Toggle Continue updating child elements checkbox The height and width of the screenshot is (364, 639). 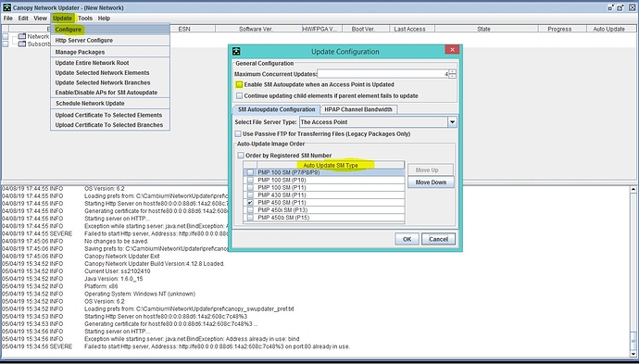pyautogui.click(x=239, y=96)
